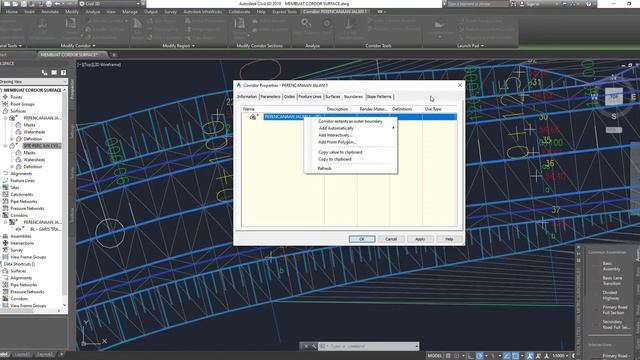This screenshot has height=360, width=640.
Task: Switch to the Surfaces tab
Action: (333, 97)
